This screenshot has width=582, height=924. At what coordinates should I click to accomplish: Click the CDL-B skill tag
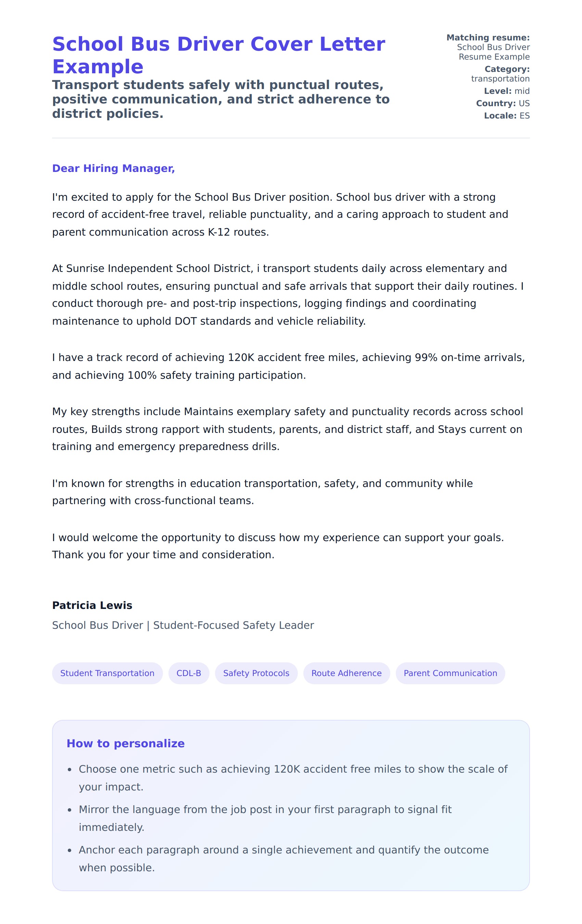click(188, 673)
